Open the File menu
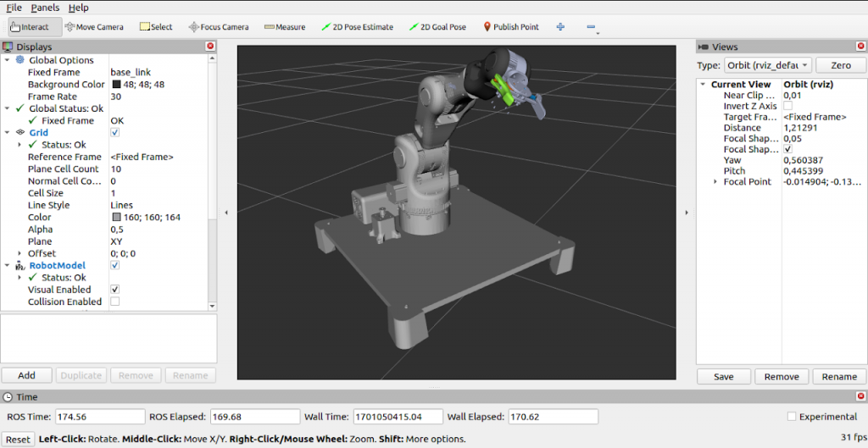The image size is (868, 448). (x=14, y=8)
